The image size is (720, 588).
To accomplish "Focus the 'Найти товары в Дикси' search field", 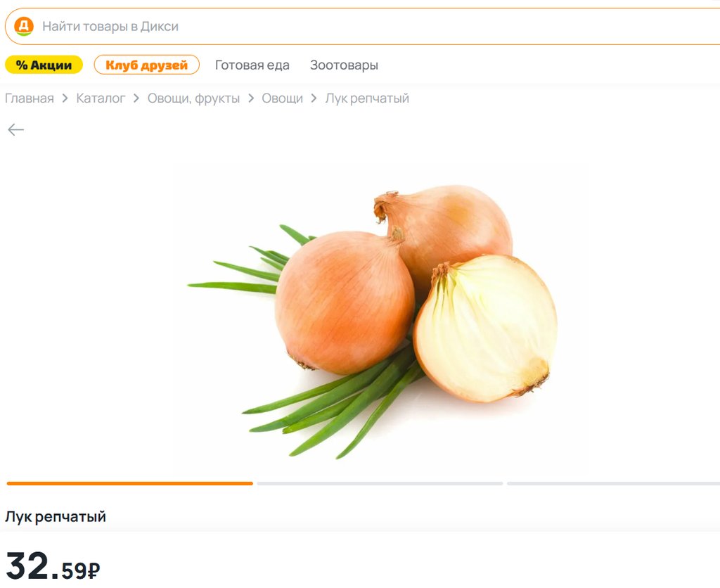I will [362, 27].
